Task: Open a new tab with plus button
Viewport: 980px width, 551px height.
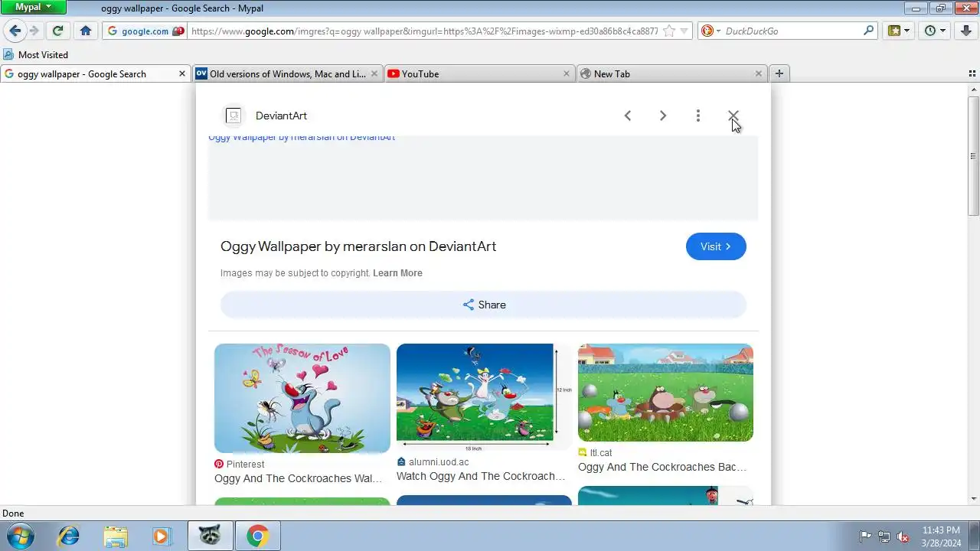Action: 779,73
